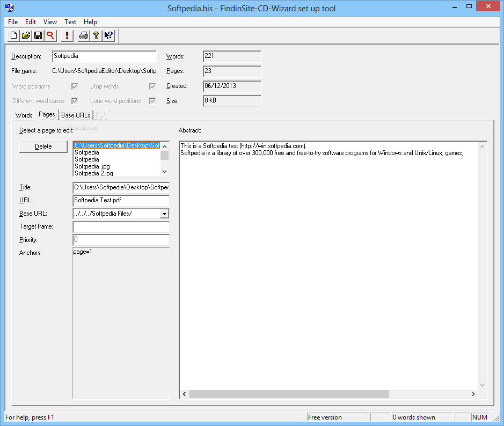The image size is (504, 426).
Task: Click the Abstract horizontal scrollbar thumb
Action: 289,394
